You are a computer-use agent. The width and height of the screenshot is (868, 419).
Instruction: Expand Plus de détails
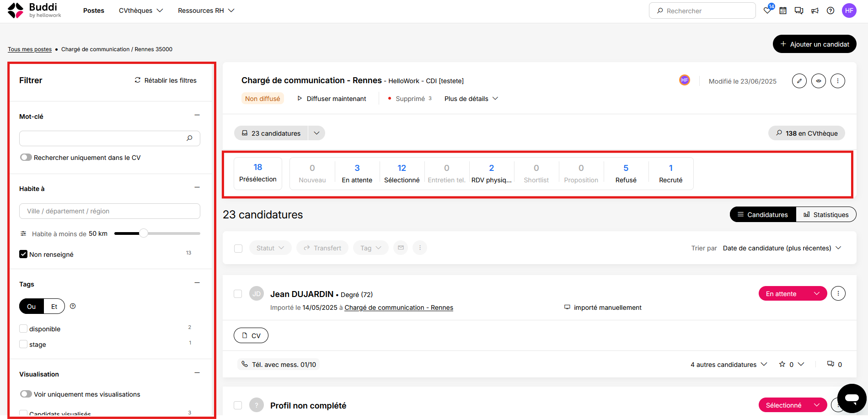471,99
